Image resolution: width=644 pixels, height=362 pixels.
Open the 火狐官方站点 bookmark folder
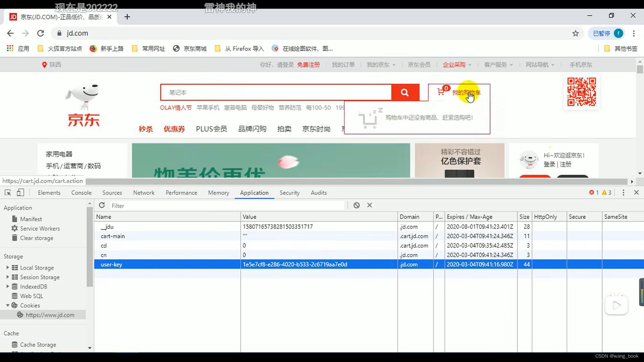coord(60,49)
